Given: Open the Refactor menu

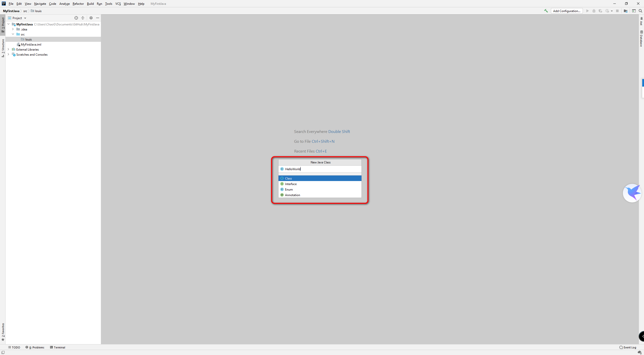Looking at the screenshot, I should tap(78, 4).
